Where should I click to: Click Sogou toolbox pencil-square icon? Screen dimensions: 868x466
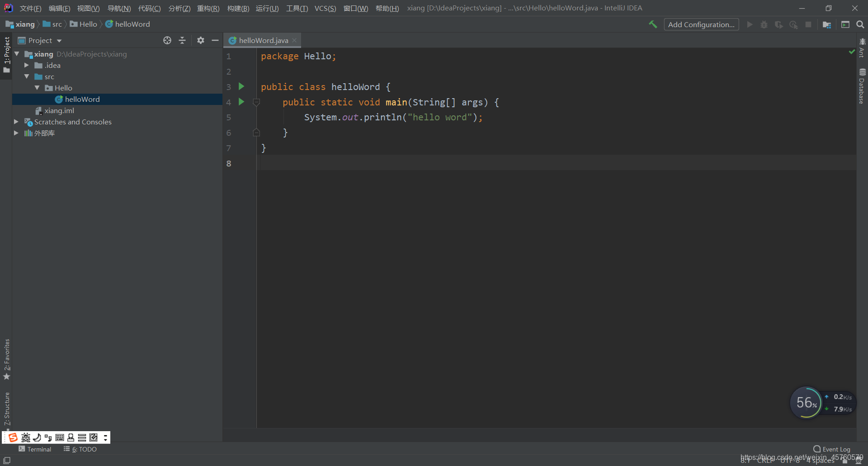[94, 437]
